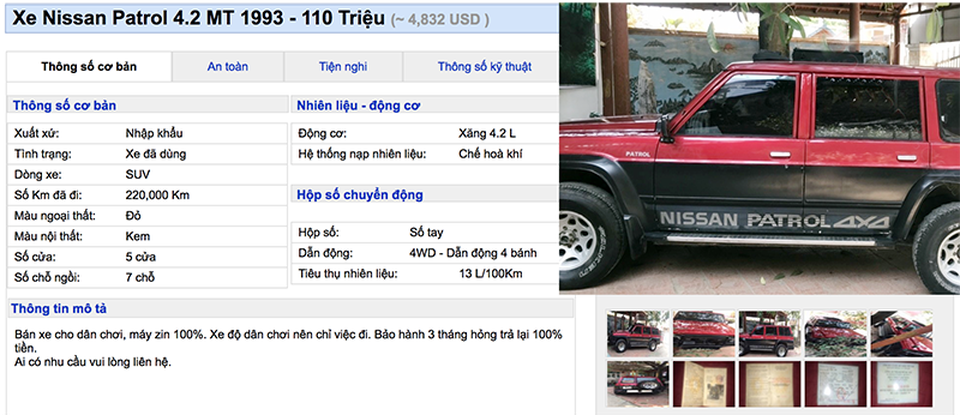Open first thumbnail in the top row

coord(637,334)
